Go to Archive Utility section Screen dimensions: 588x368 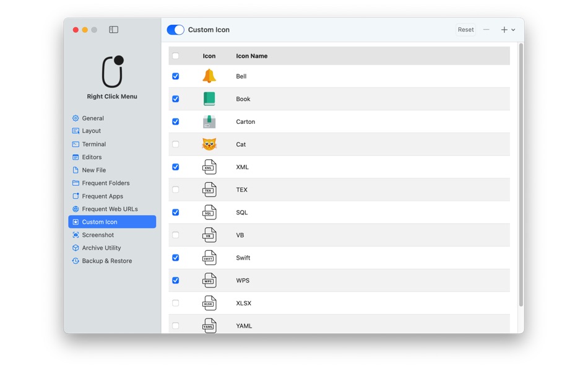112,248
